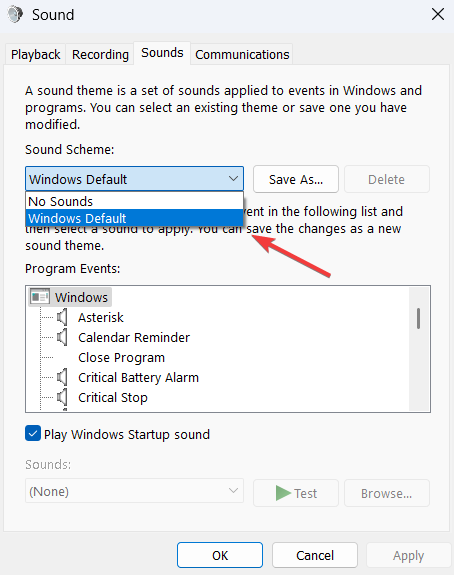Click the Asterisk speaker icon
454x575 pixels.
tap(62, 317)
